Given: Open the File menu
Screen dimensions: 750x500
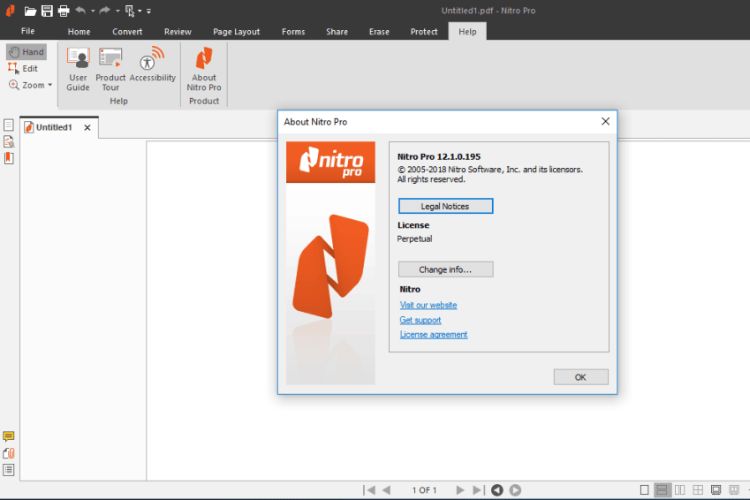Looking at the screenshot, I should coord(28,31).
